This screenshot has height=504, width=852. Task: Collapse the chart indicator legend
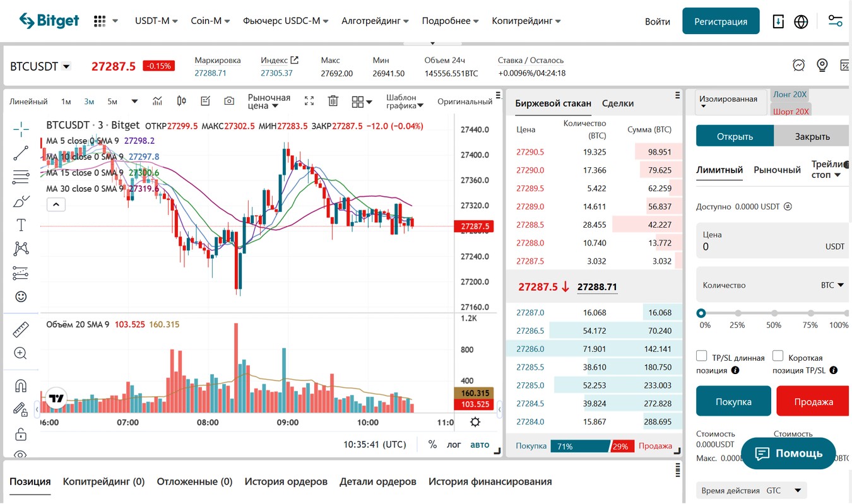click(x=56, y=204)
